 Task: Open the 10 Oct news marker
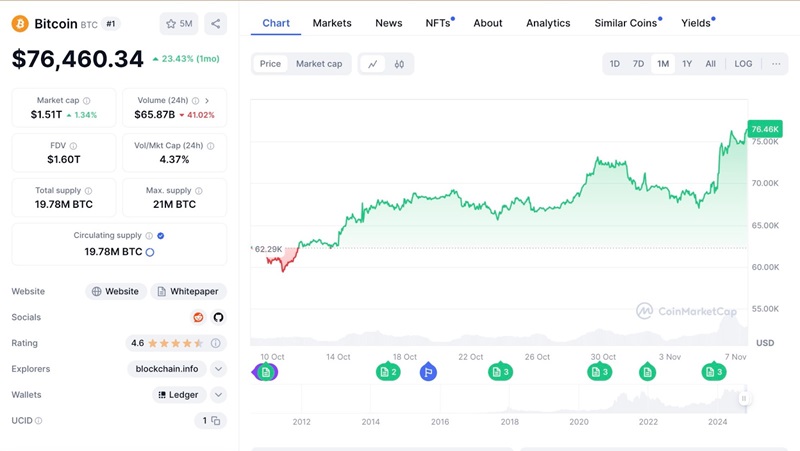click(x=266, y=372)
